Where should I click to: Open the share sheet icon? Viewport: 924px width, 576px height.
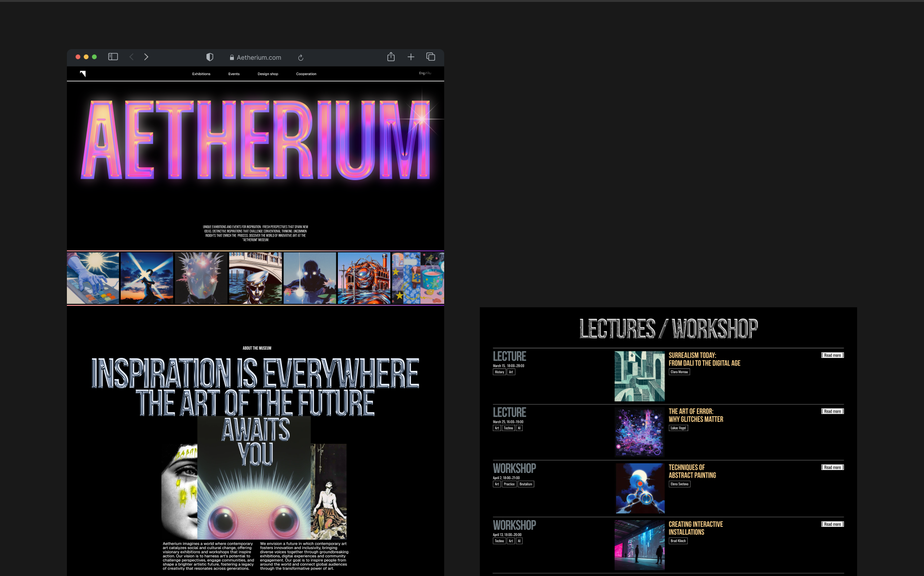391,57
